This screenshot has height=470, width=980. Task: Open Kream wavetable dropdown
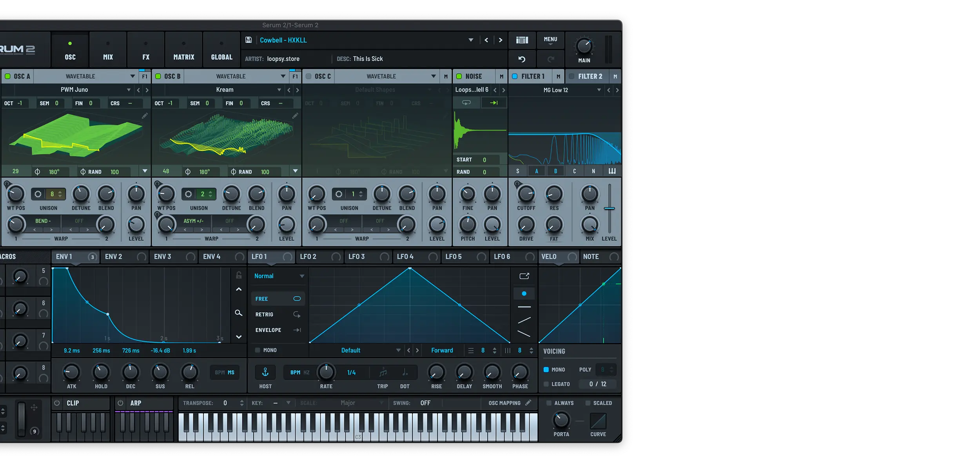(x=279, y=90)
